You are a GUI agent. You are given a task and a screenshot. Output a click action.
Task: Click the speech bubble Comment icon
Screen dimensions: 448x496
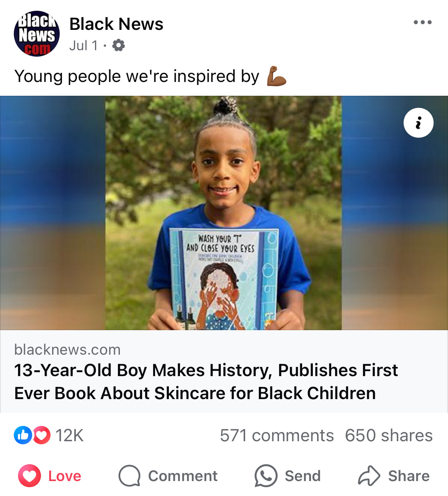click(x=129, y=476)
